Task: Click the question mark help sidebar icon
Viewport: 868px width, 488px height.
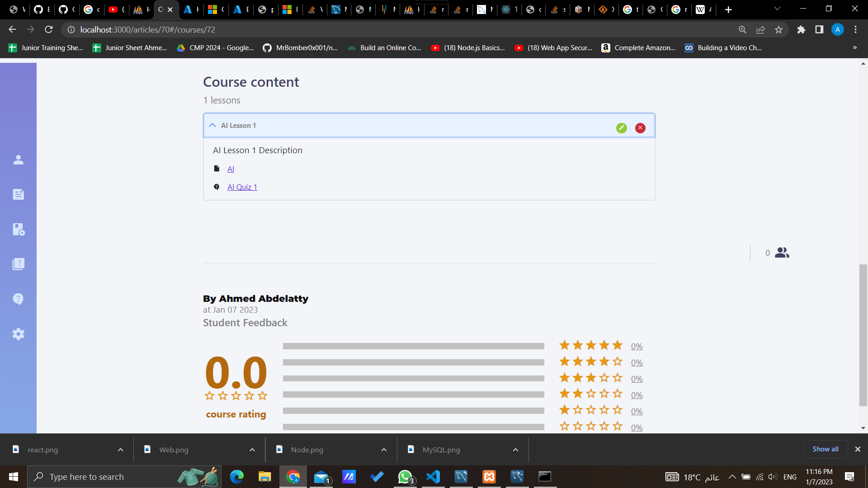Action: click(18, 299)
